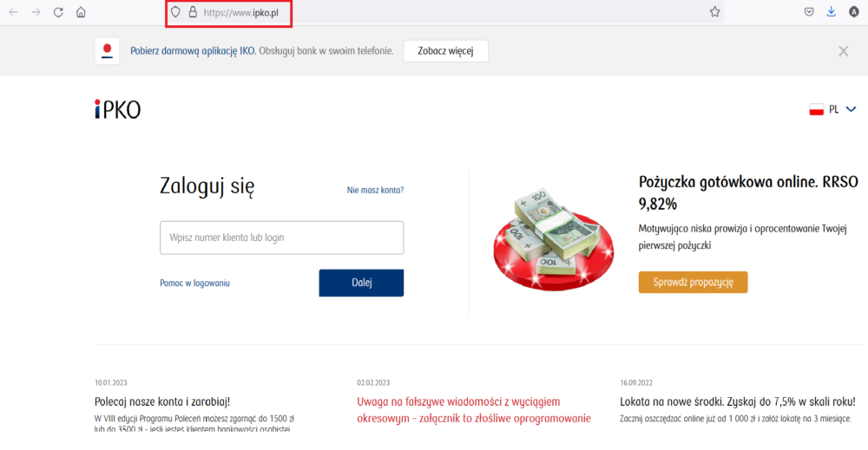Open 'Polecaj nasze konta i zarabiaj!' news
The width and height of the screenshot is (868, 450).
pos(162,401)
